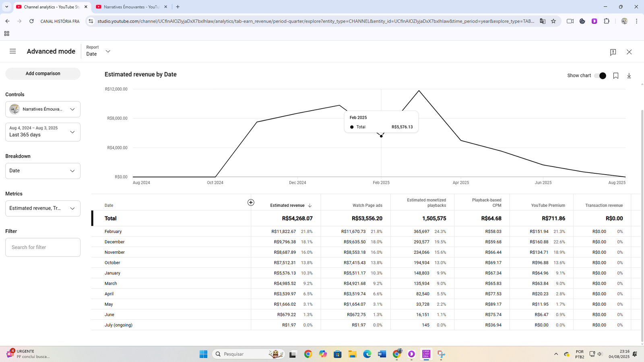This screenshot has width=644, height=362.
Task: Open the Last 365 days date range dropdown
Action: click(43, 132)
